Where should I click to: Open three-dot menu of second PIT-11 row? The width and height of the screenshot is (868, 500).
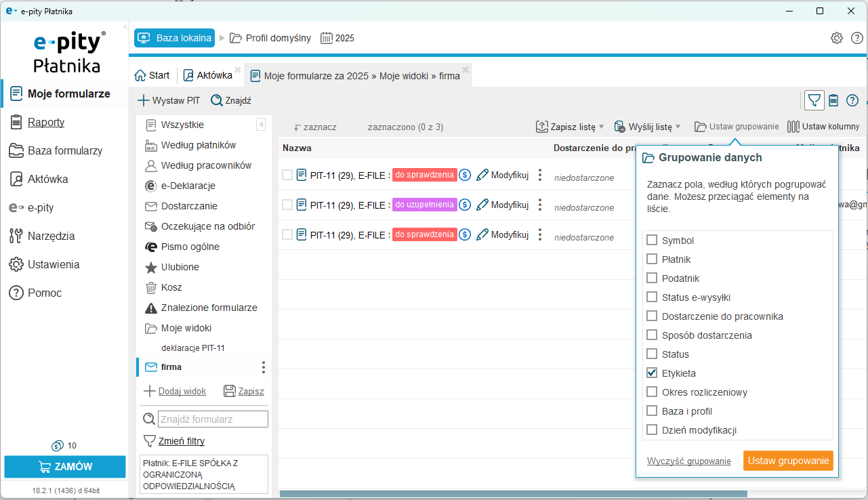point(540,205)
